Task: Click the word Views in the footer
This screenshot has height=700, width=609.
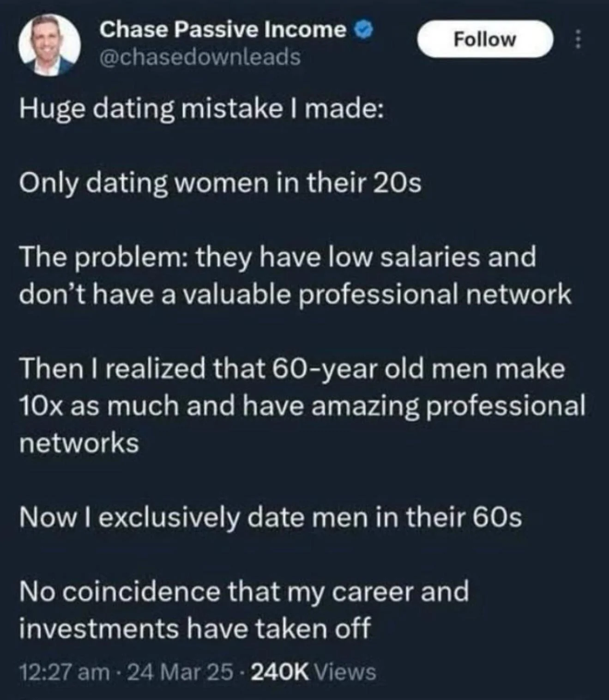Action: tap(344, 671)
